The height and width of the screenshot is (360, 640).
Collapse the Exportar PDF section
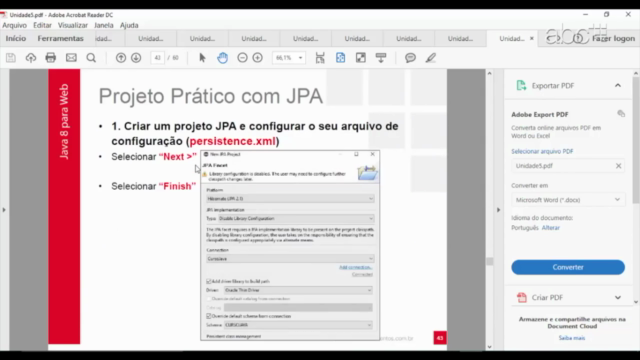tap(618, 86)
